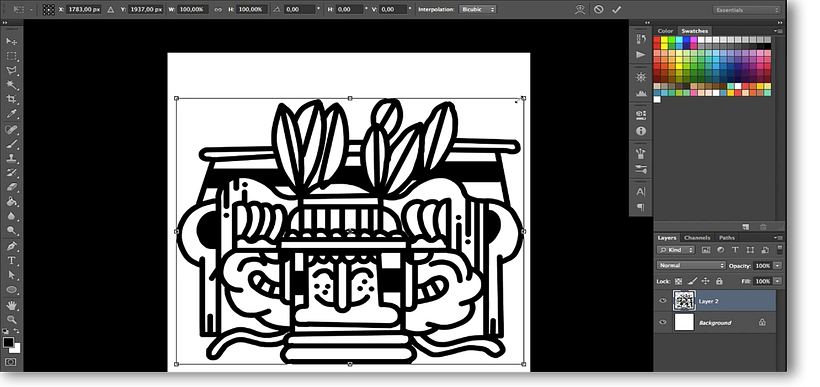The width and height of the screenshot is (820, 387).
Task: Click the reference point location grid
Action: coord(49,9)
